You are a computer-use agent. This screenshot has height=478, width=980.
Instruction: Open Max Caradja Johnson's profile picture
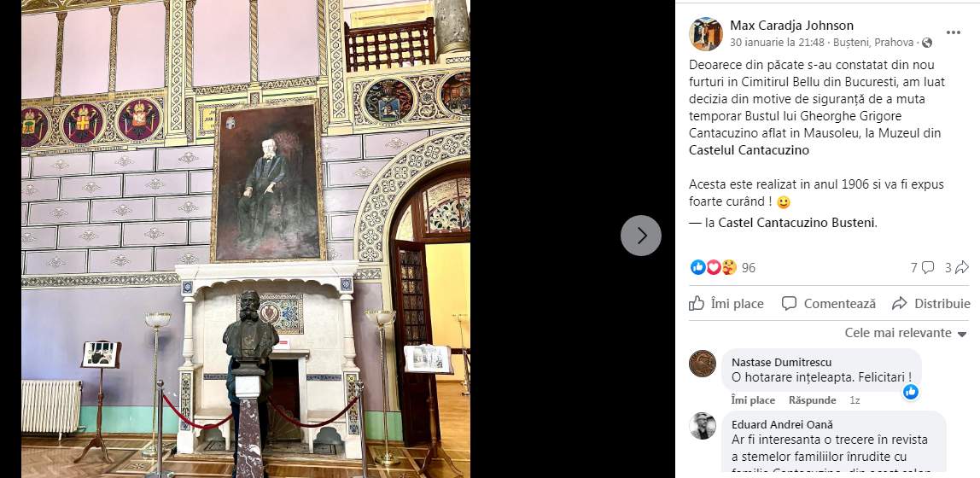coord(706,34)
